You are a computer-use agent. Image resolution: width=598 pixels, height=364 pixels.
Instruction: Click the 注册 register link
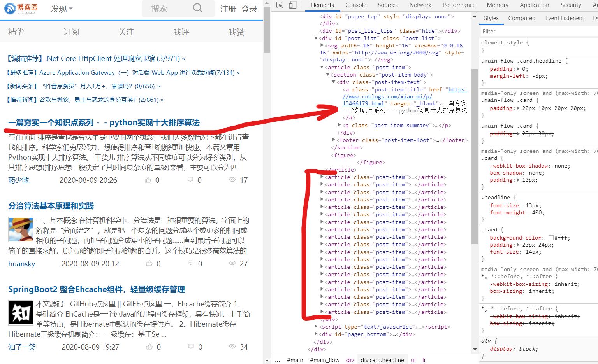click(x=228, y=9)
